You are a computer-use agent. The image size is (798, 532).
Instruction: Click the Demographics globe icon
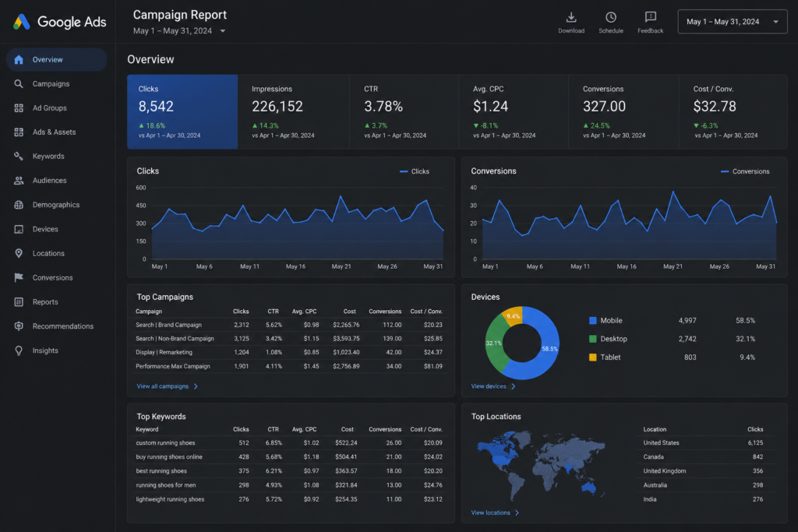tap(19, 205)
